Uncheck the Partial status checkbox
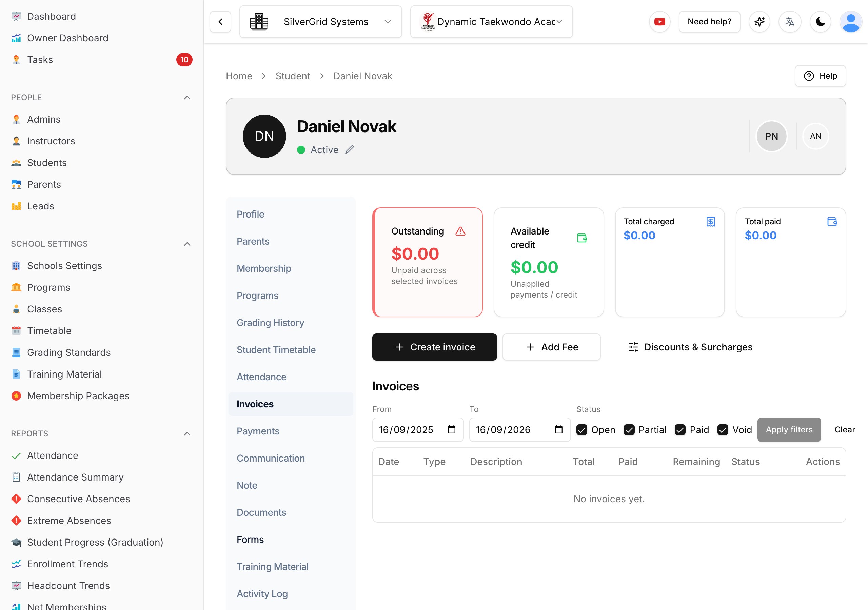The image size is (868, 610). click(x=629, y=430)
